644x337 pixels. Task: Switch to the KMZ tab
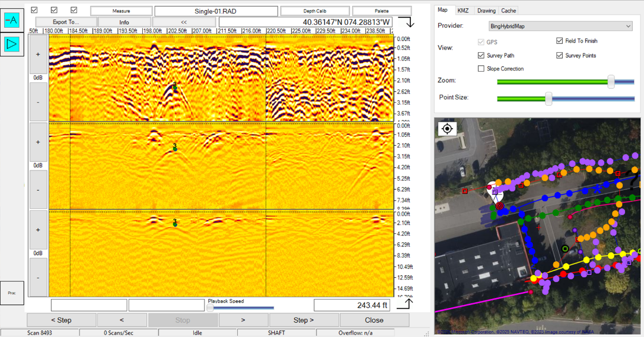tap(463, 11)
